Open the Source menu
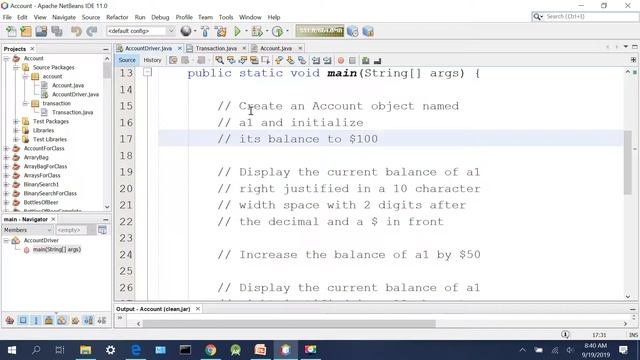 coord(91,17)
